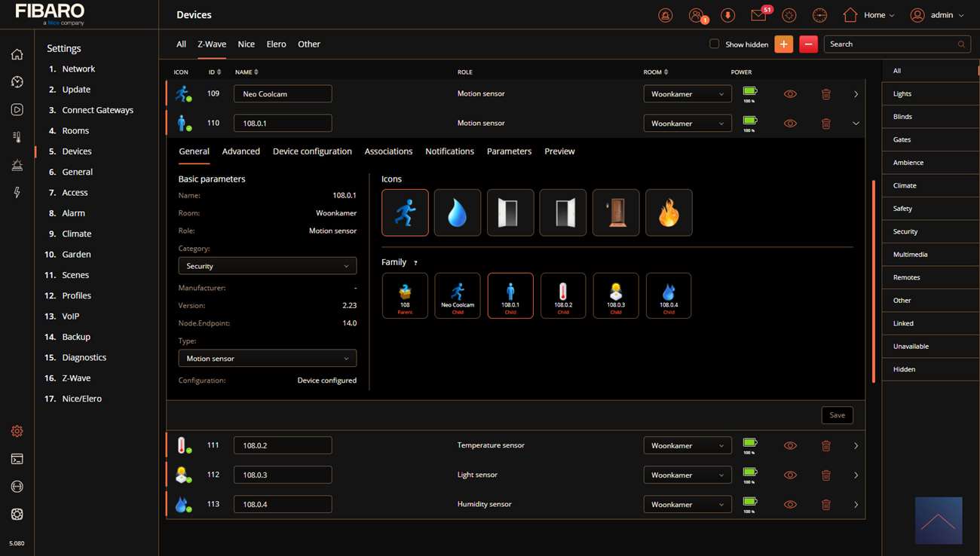Toggle visibility eye for device 111
The width and height of the screenshot is (980, 556).
coord(790,446)
